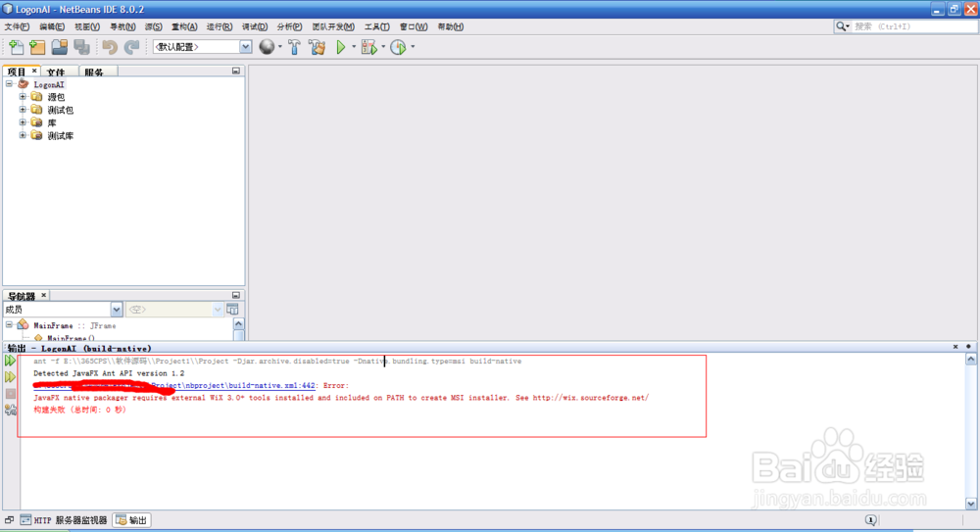This screenshot has width=980, height=532.
Task: Click the stop build square icon
Action: [10, 394]
